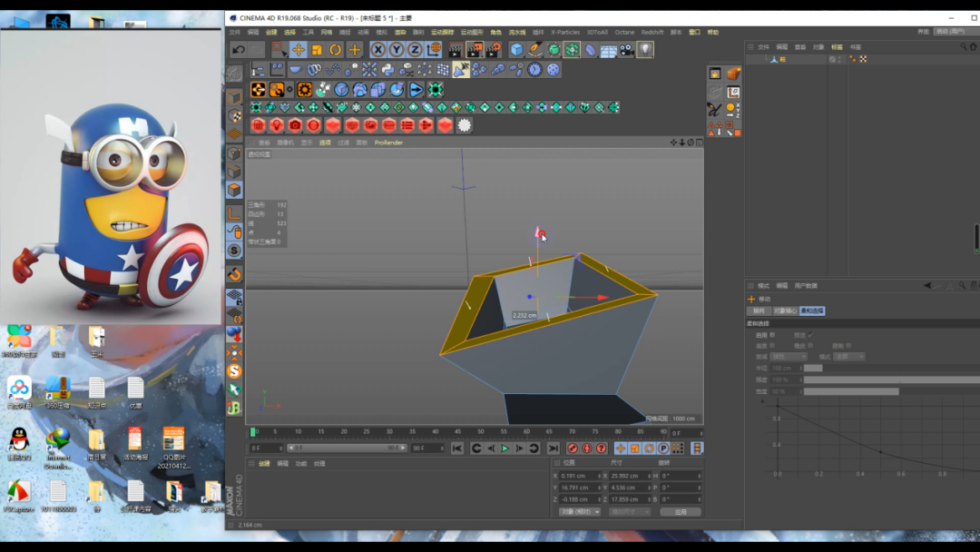The width and height of the screenshot is (980, 552).
Task: Adjust the 强度 strength slider
Action: coord(892,379)
